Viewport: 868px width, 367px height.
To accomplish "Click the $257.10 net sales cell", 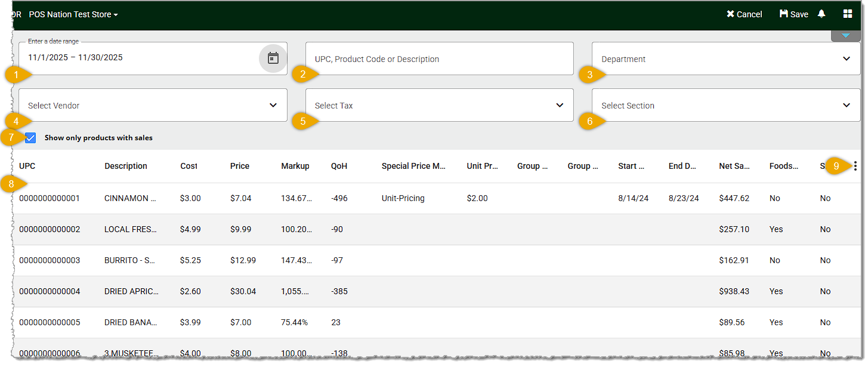I will tap(734, 229).
